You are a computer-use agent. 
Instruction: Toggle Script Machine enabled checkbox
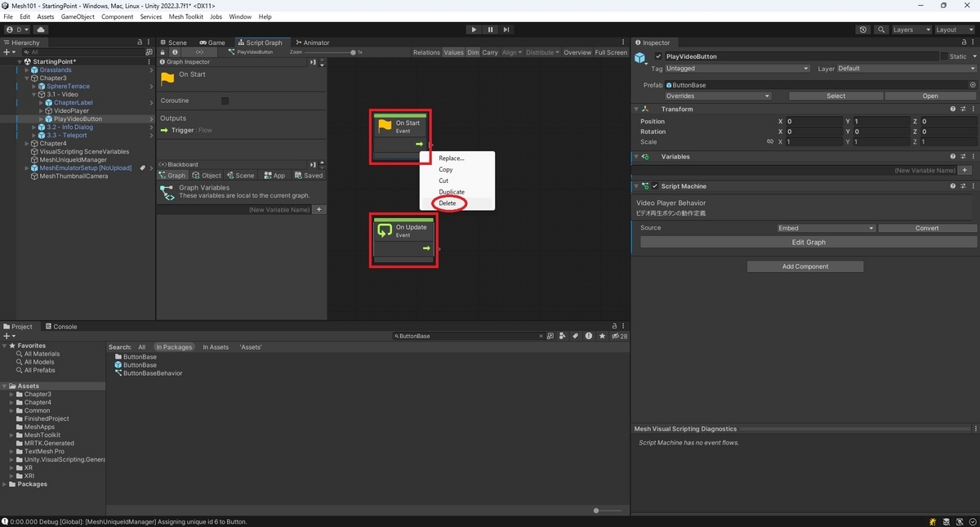coord(655,186)
